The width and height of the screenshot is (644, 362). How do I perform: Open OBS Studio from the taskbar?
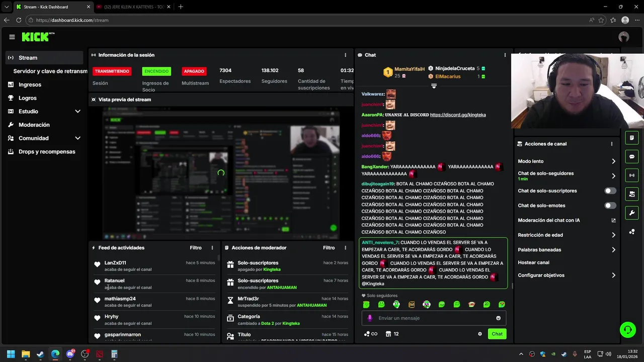click(x=85, y=354)
